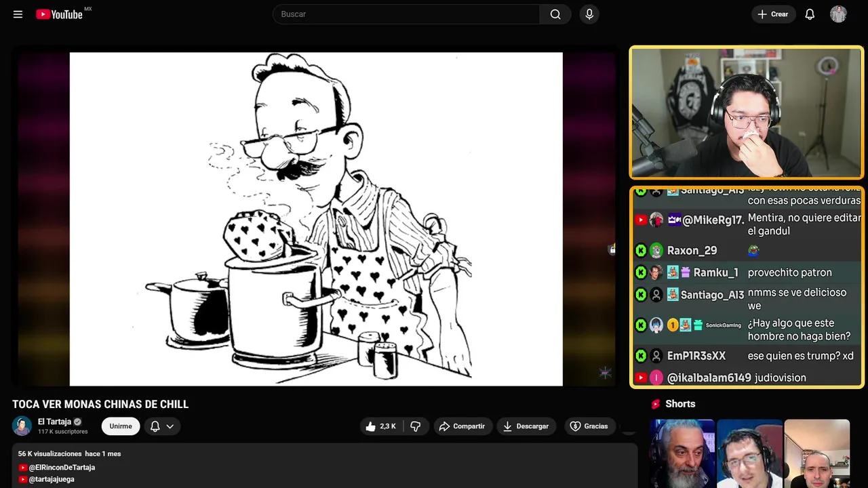Viewport: 868px width, 488px height.
Task: Open @tartajajuega channel link
Action: (52, 479)
